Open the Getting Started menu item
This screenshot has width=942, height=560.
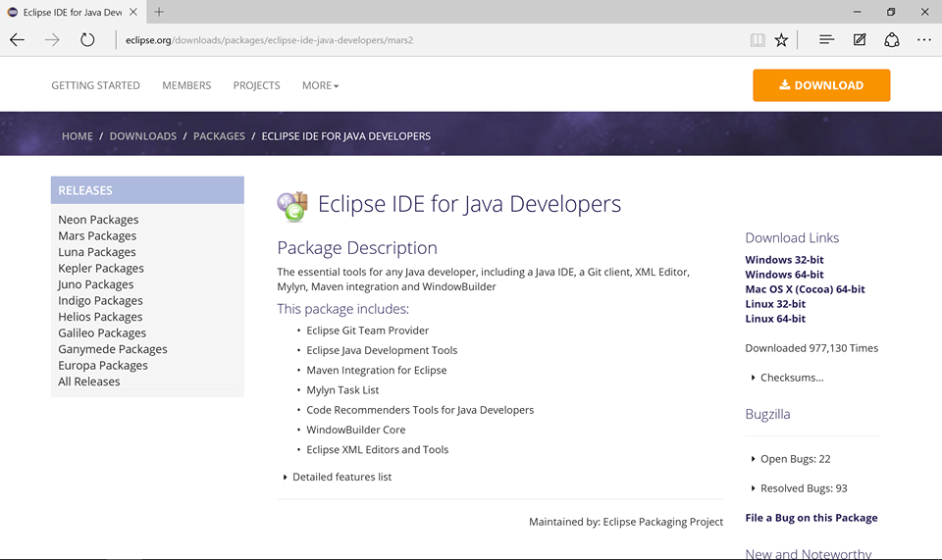tap(95, 85)
